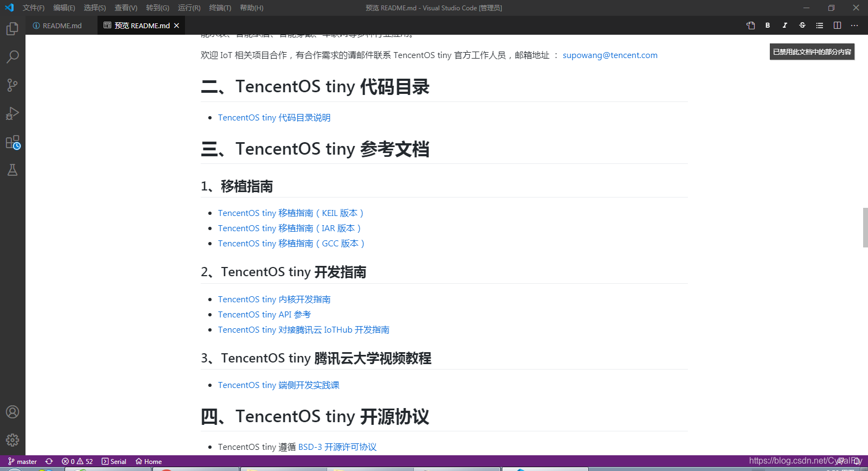Image resolution: width=868 pixels, height=471 pixels.
Task: Click the 四、TencentOS tiny 开源协议 heading
Action: point(315,416)
